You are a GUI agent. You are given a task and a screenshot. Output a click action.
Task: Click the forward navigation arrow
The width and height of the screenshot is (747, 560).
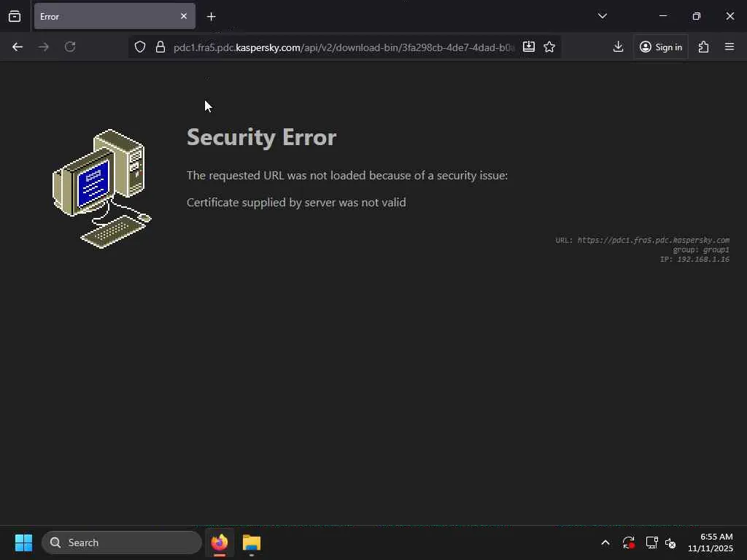point(44,47)
